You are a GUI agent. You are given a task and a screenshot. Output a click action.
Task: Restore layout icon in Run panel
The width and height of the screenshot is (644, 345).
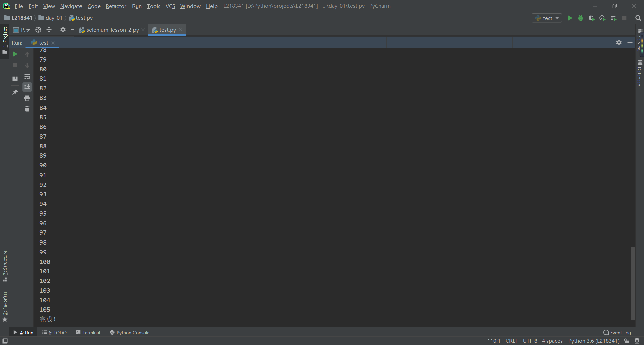pyautogui.click(x=15, y=79)
